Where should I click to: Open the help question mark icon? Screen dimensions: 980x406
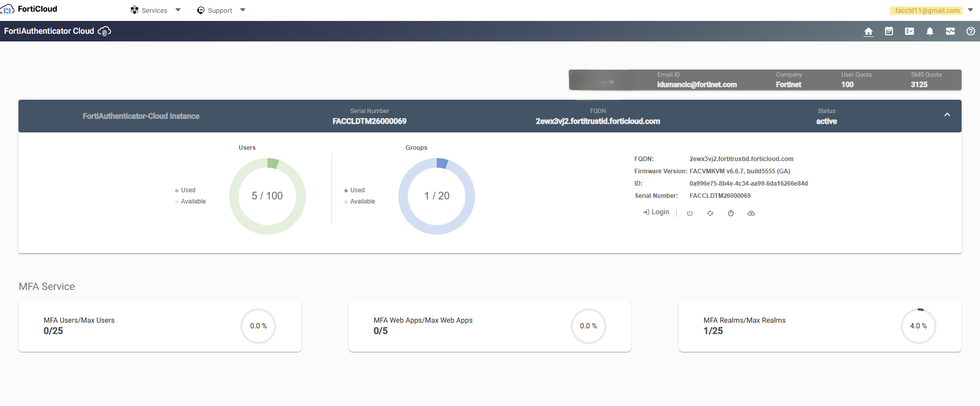coord(971,31)
